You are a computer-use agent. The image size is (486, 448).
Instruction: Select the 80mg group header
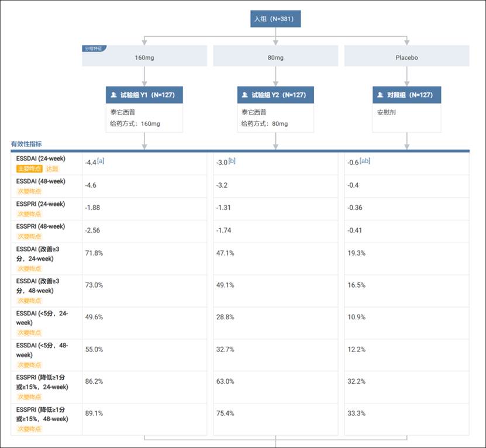(x=275, y=56)
